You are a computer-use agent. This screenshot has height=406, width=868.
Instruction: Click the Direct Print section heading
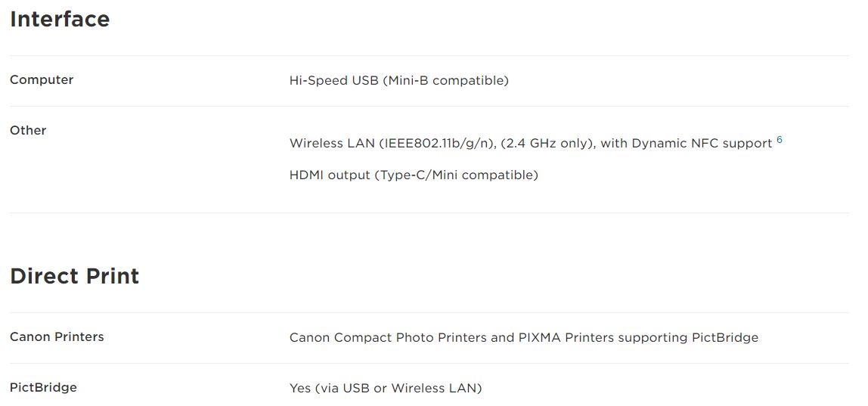click(x=75, y=276)
